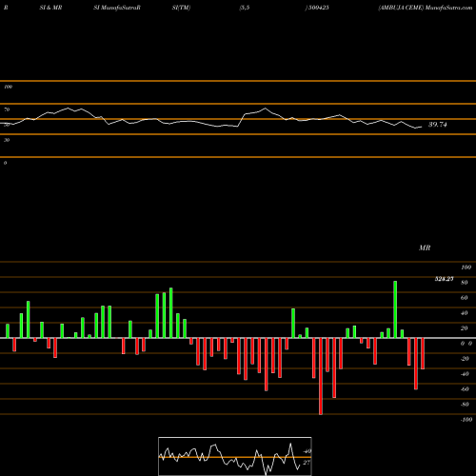
Task: Click the RSI axis label 0
Action: pyautogui.click(x=6, y=163)
